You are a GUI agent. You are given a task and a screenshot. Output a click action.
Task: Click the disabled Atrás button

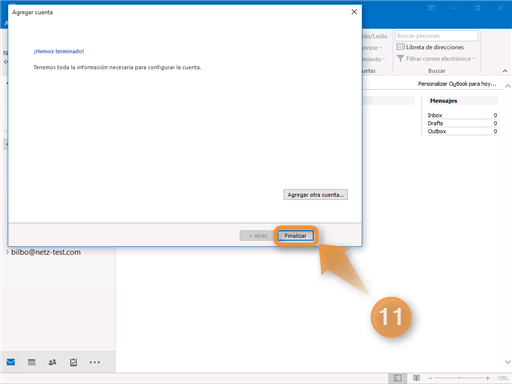(x=258, y=236)
